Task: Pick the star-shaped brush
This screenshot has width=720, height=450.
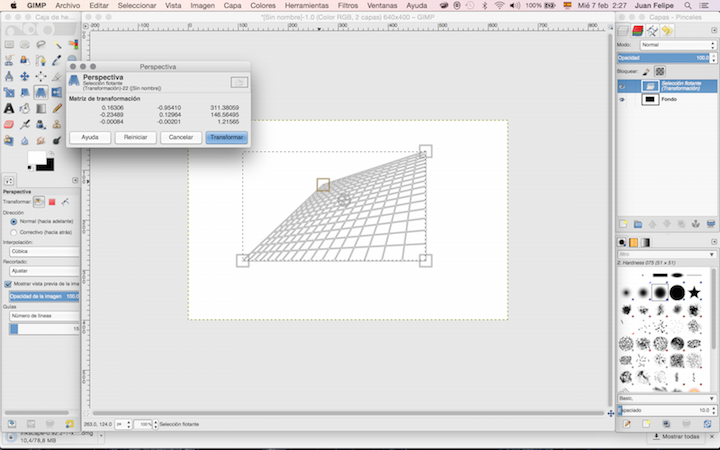Action: point(694,291)
